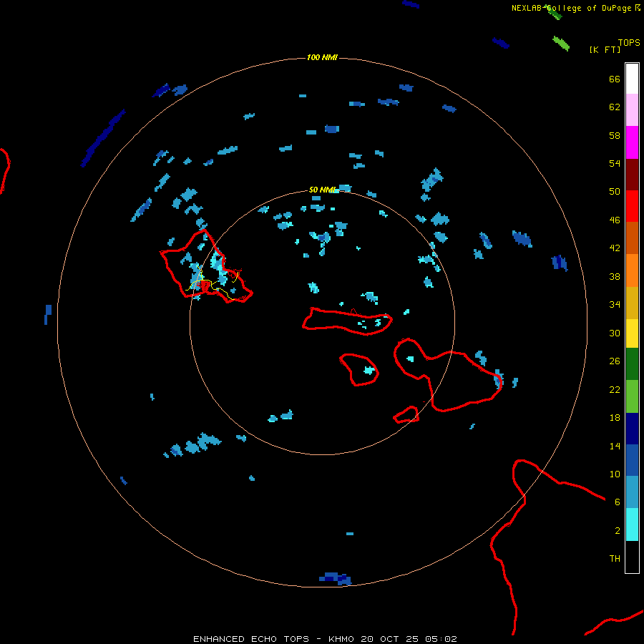Viewport: 644px width, 644px height.
Task: Select the 6 legend value
Action: [618, 502]
